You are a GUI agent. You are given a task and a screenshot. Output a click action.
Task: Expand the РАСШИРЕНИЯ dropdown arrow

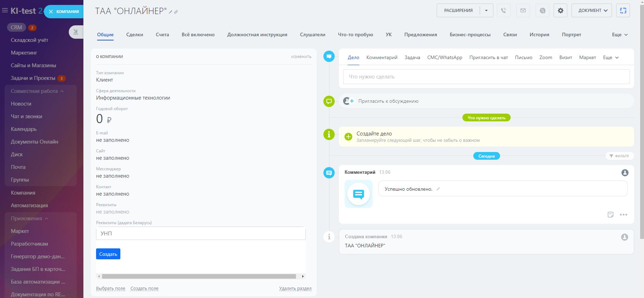click(486, 11)
